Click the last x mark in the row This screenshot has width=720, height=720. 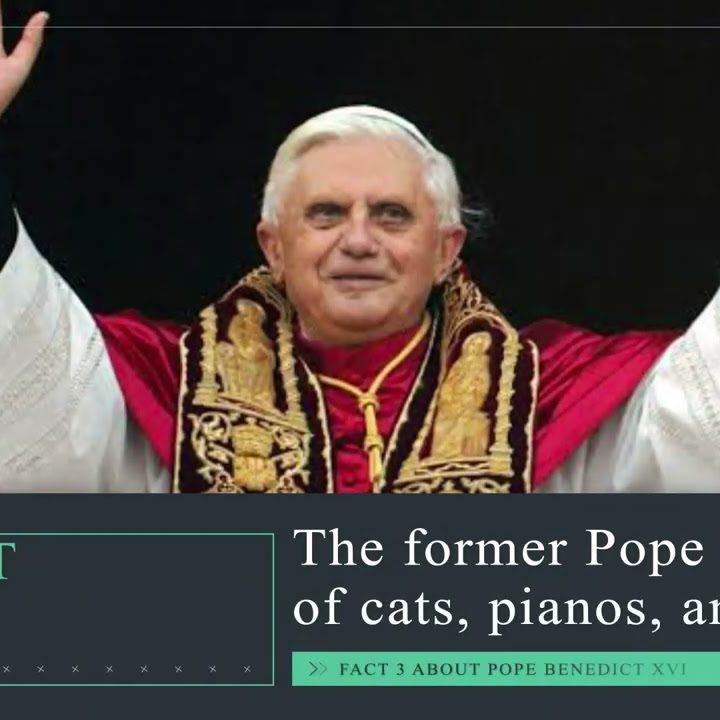pyautogui.click(x=247, y=669)
